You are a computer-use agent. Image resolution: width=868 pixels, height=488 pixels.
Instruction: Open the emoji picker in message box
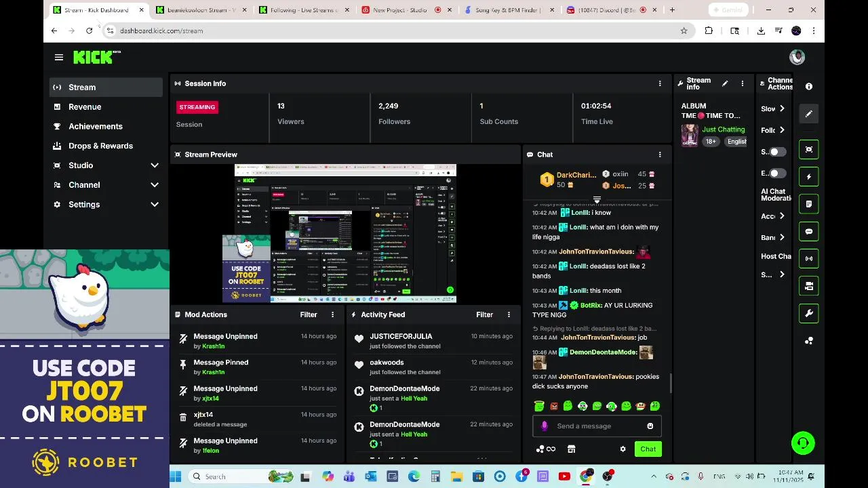650,426
